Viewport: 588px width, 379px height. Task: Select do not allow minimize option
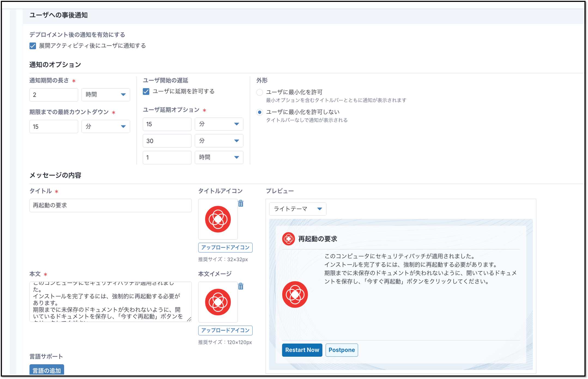click(x=260, y=112)
